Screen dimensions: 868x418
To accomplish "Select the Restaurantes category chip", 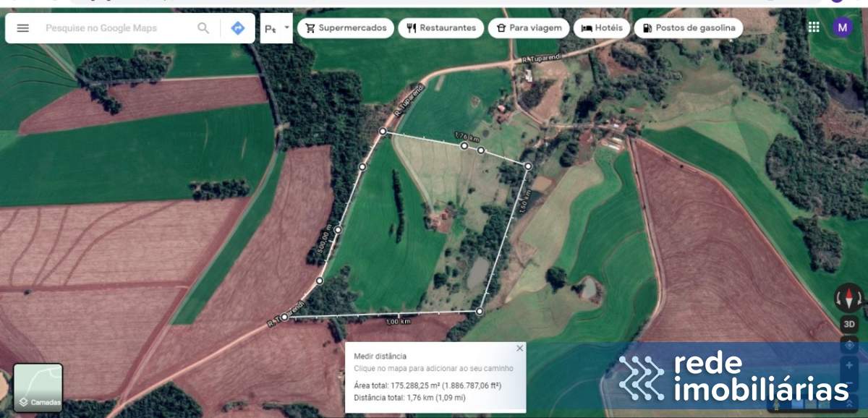I will pyautogui.click(x=441, y=28).
